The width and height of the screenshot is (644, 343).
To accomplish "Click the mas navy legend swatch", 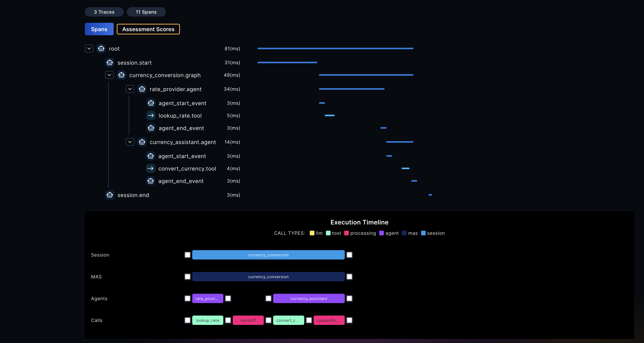I will pyautogui.click(x=404, y=233).
